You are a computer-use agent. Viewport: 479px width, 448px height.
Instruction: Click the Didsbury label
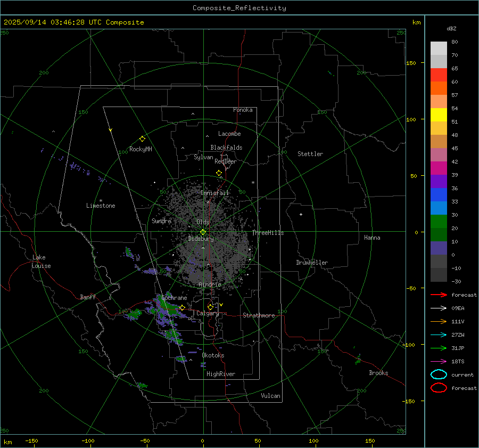tap(201, 239)
